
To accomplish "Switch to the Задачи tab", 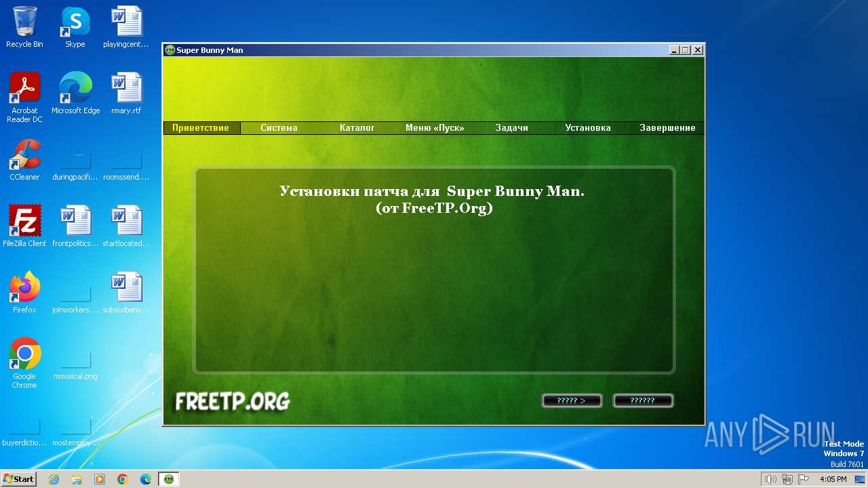I will (511, 127).
